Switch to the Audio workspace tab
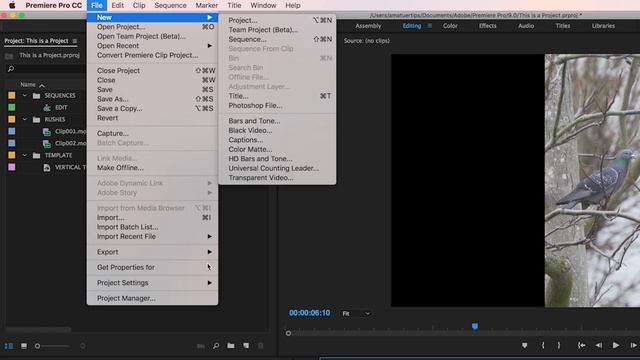640x360 pixels. [526, 26]
